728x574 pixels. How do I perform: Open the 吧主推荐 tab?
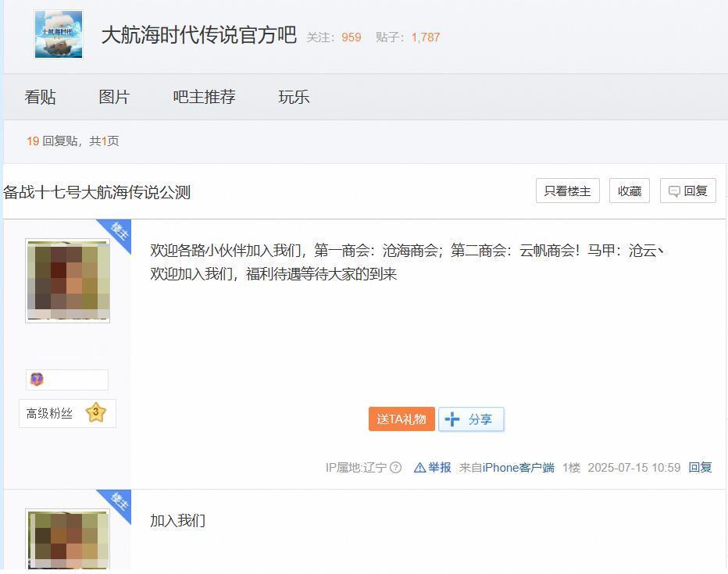205,97
